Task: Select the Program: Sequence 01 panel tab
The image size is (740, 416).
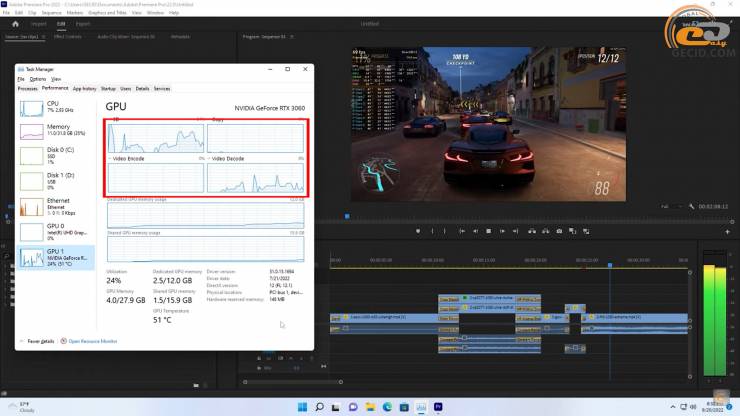Action: pos(264,36)
